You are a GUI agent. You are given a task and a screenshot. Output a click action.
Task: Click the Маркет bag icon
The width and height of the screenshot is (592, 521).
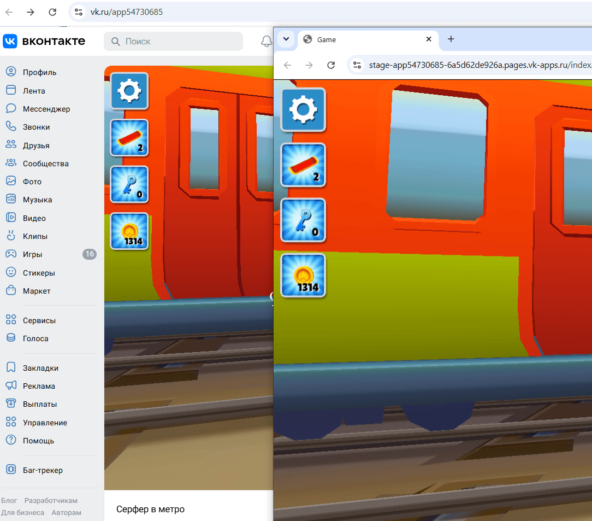click(x=11, y=290)
